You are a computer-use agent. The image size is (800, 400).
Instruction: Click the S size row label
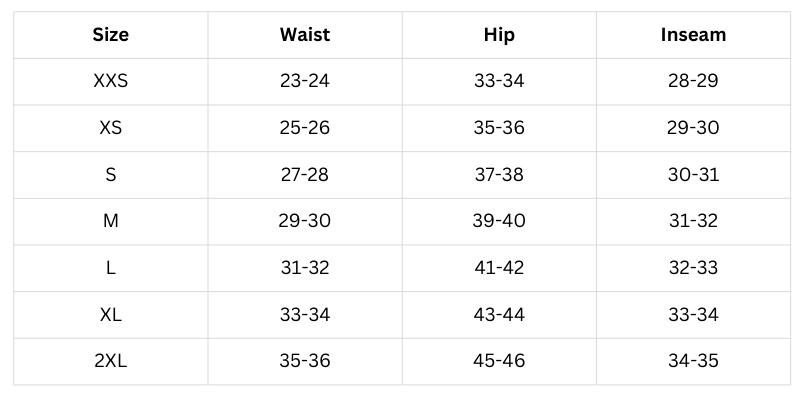pyautogui.click(x=110, y=174)
